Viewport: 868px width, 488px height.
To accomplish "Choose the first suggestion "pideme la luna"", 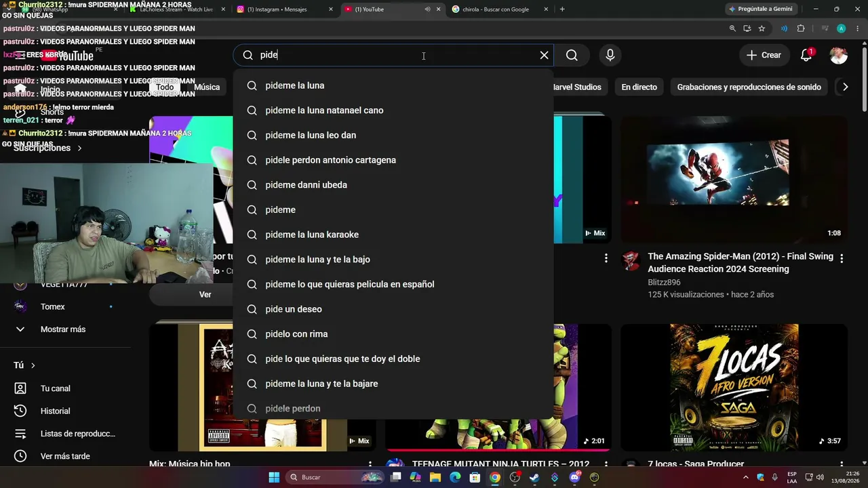I will pyautogui.click(x=393, y=85).
